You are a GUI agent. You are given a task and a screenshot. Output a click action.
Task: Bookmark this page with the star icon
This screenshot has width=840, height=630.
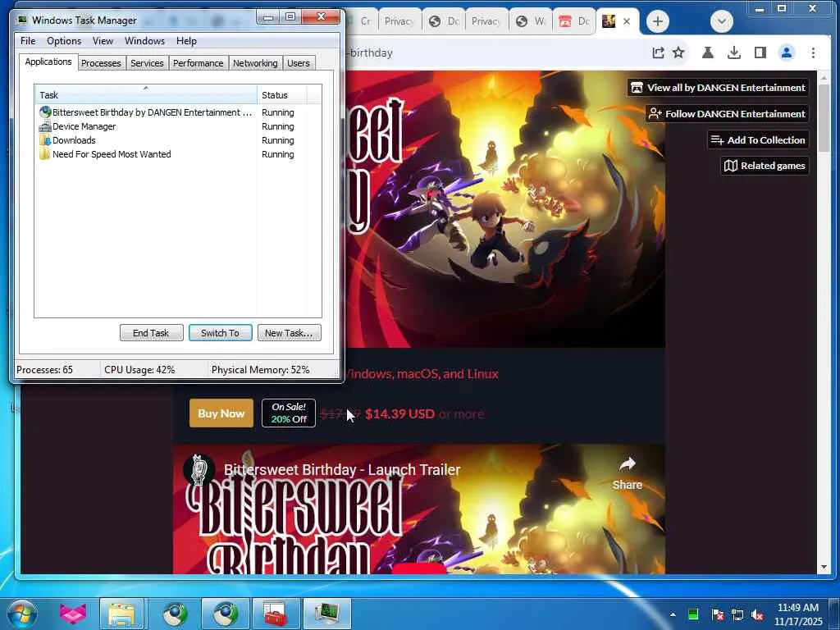click(678, 52)
